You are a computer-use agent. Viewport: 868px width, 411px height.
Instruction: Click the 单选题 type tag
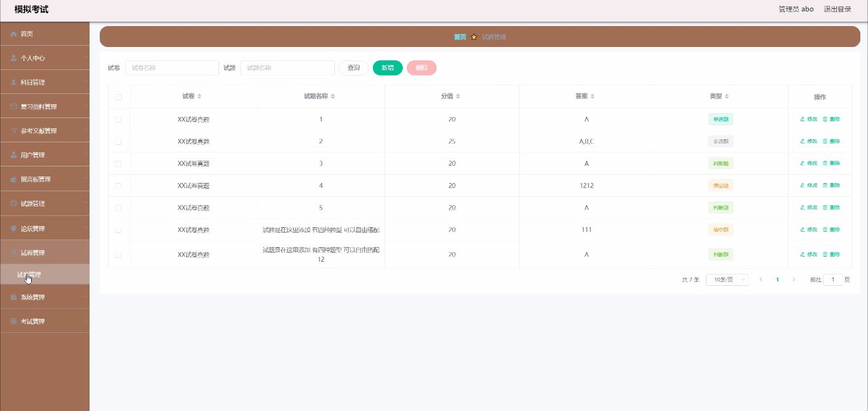coord(721,119)
